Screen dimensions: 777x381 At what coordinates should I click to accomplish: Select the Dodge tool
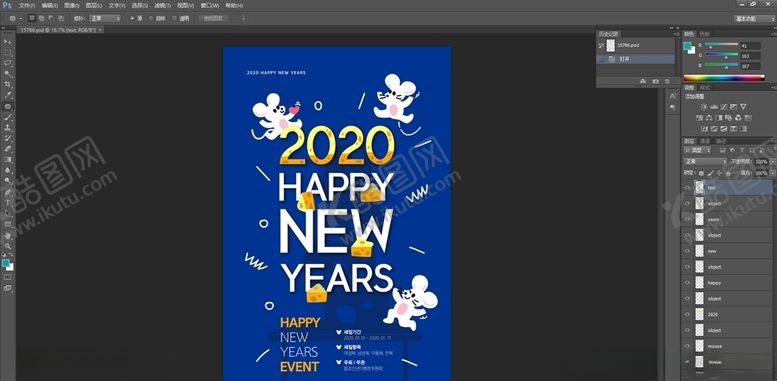(8, 181)
